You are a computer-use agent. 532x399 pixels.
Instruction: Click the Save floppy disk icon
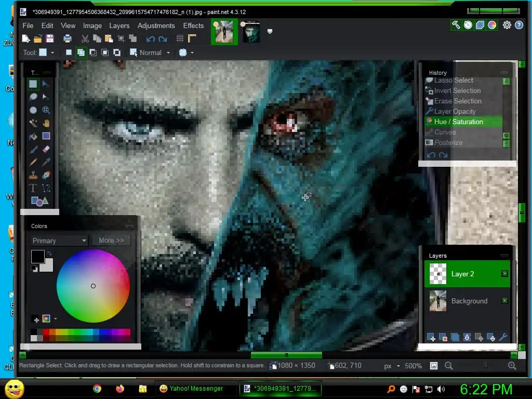50,38
